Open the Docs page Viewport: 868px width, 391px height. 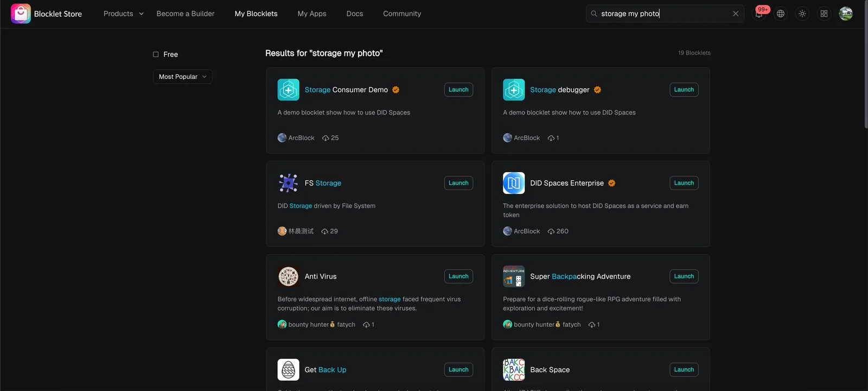(355, 14)
